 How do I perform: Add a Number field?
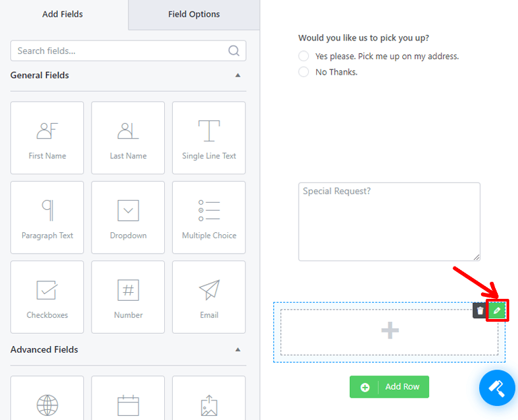pos(128,297)
